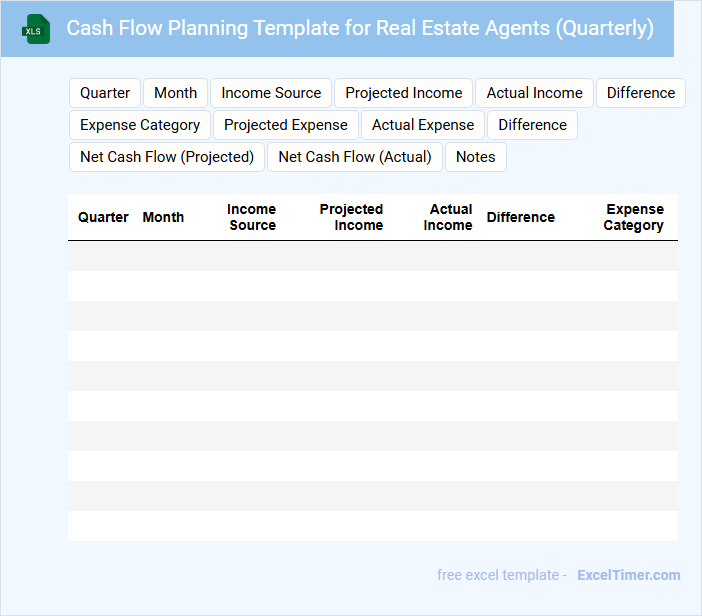
Task: Click the green XLS file icon
Action: coord(35,29)
